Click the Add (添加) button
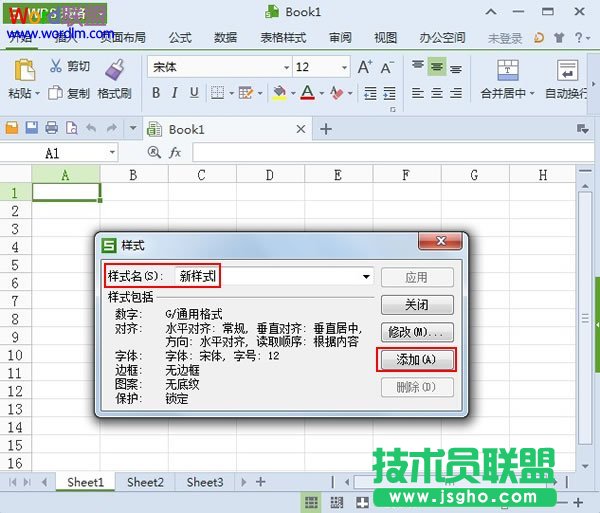The height and width of the screenshot is (513, 600). [x=416, y=360]
